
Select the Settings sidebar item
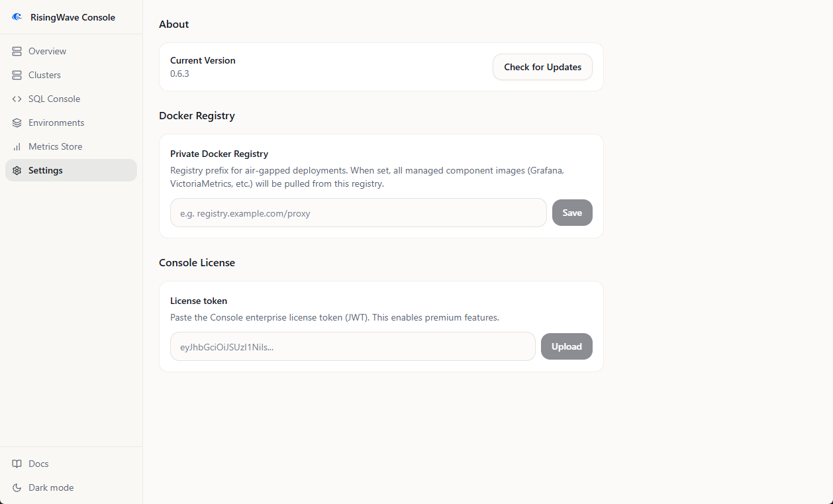pyautogui.click(x=71, y=170)
